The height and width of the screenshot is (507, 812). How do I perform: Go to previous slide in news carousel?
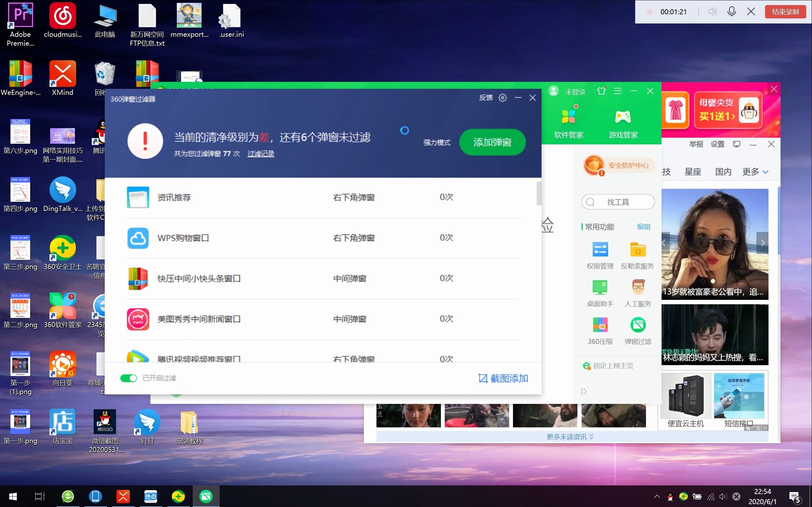[665, 242]
